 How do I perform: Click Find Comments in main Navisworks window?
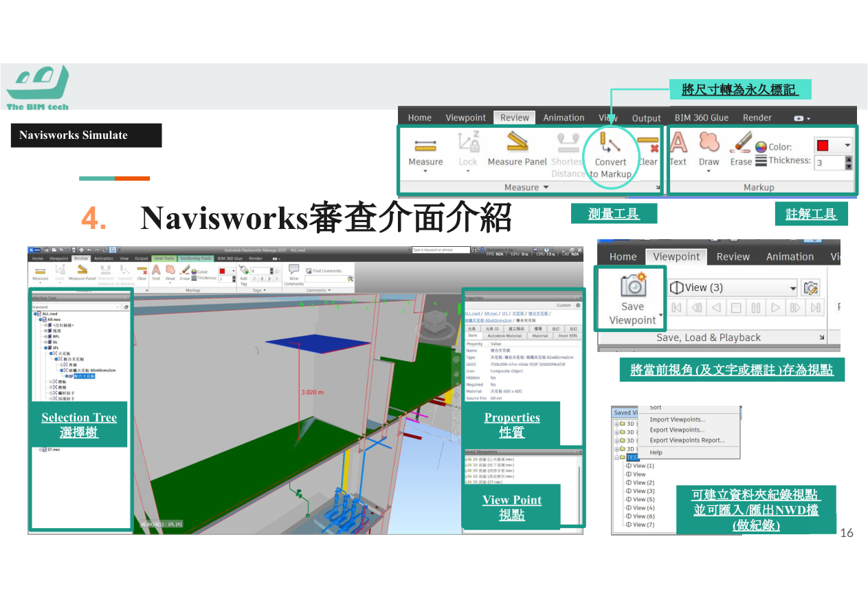click(x=324, y=271)
